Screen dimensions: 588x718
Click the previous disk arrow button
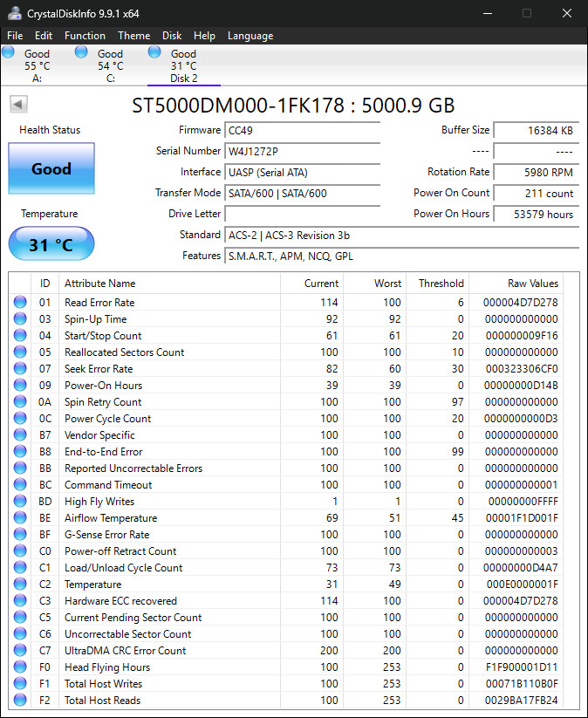tap(19, 104)
